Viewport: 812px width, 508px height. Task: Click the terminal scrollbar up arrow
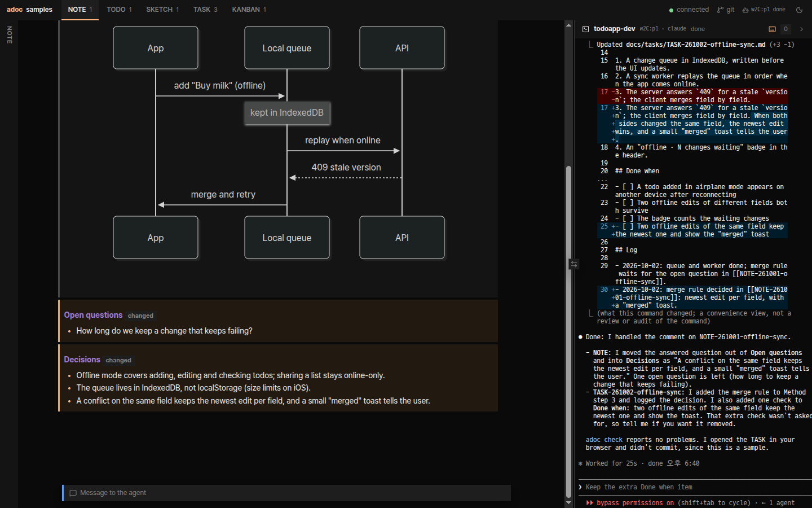pos(568,25)
